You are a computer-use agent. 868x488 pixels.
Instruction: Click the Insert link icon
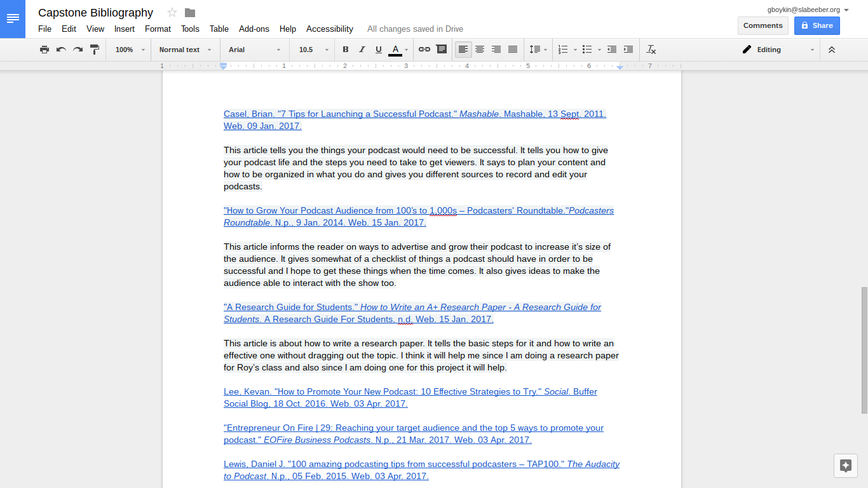[424, 50]
